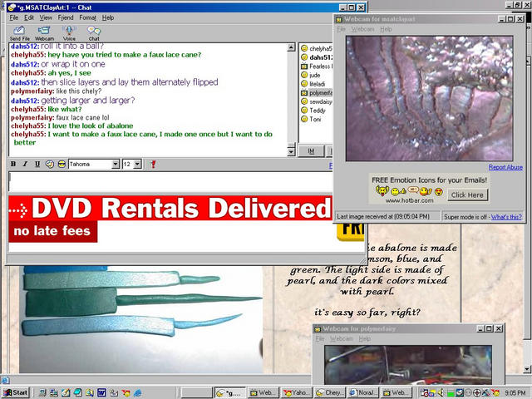This screenshot has width=532, height=399.
Task: Select user dahs512 in the chat list
Action: tap(316, 57)
